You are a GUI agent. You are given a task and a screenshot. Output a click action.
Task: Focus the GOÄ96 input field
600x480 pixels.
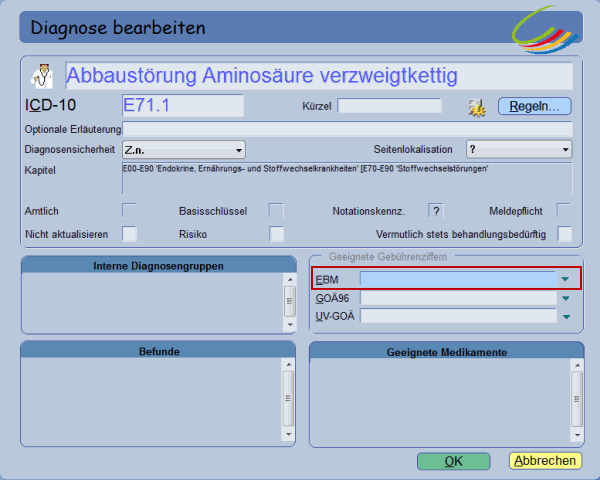tap(458, 298)
